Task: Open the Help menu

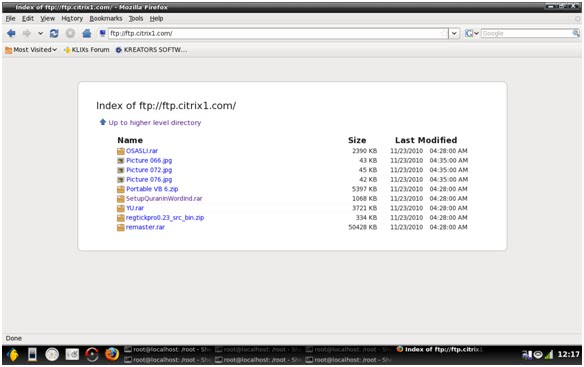Action: pyautogui.click(x=156, y=19)
